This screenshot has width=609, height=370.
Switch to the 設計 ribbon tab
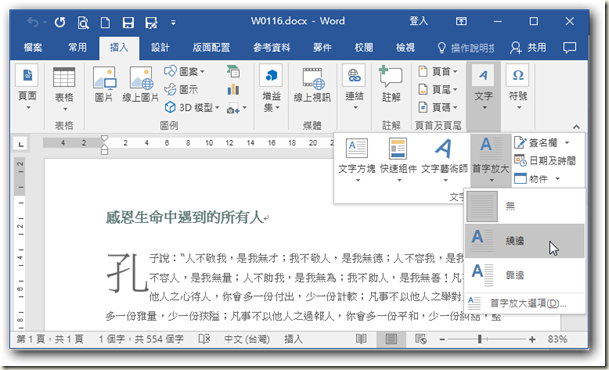point(160,47)
